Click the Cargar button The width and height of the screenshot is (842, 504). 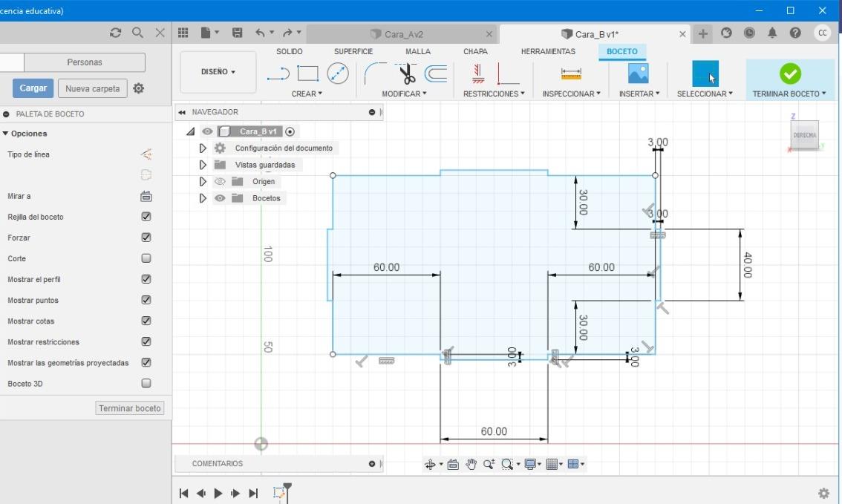[33, 88]
